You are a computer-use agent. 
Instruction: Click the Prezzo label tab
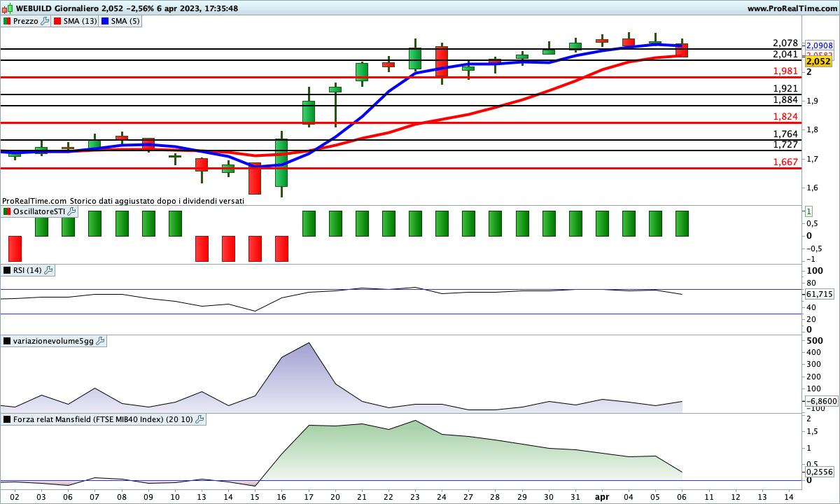pyautogui.click(x=26, y=21)
